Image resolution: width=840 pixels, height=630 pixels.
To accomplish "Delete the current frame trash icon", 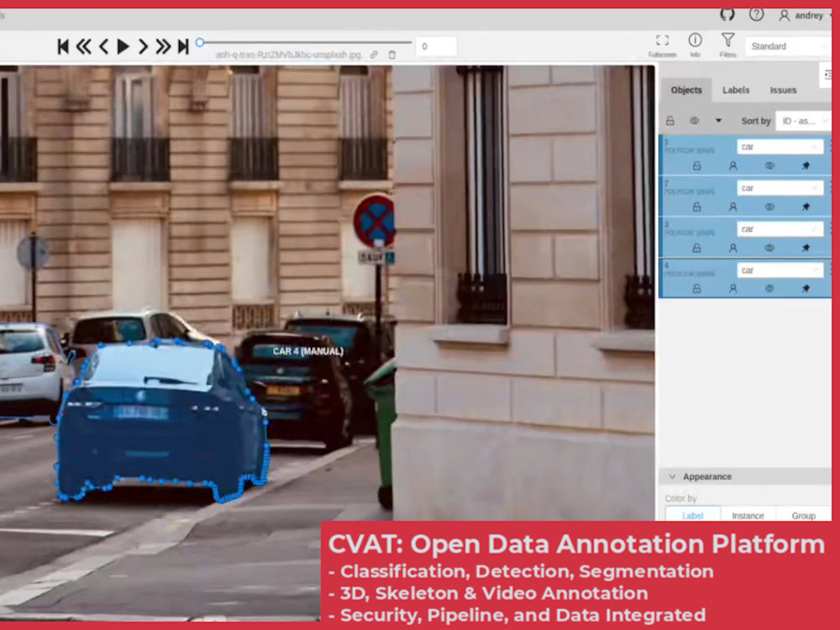I will coord(392,55).
